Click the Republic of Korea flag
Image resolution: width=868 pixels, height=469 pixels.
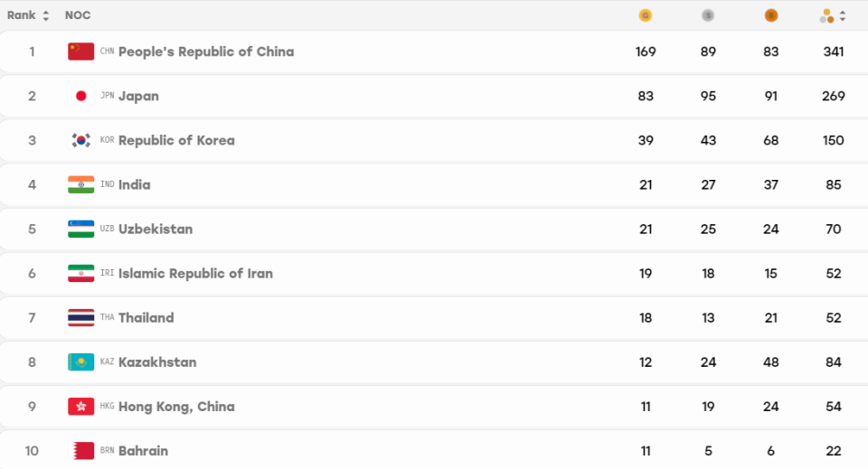pos(80,140)
